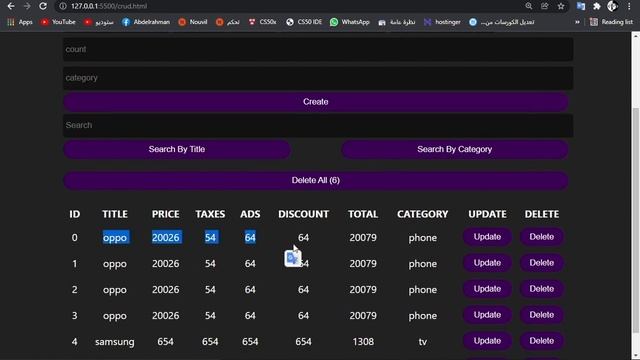Show more bookmarks via the overflow chevron
This screenshot has width=640, height=360.
coord(577,22)
